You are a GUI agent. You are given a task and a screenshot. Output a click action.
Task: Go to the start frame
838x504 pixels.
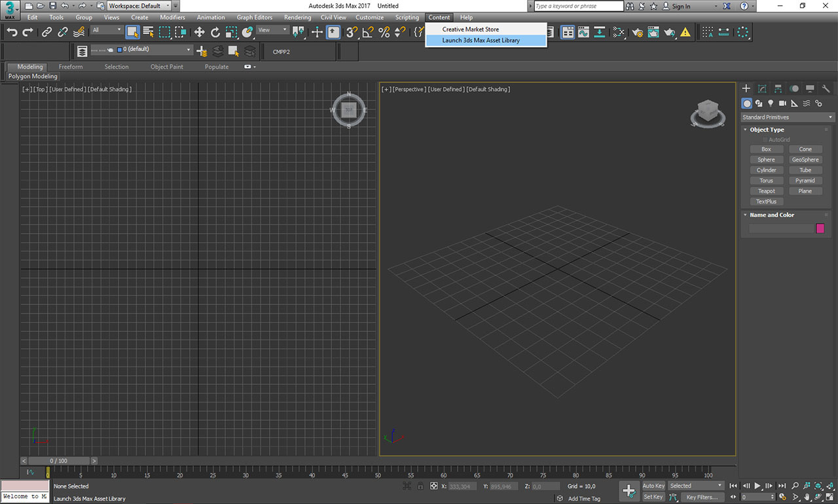tap(734, 486)
